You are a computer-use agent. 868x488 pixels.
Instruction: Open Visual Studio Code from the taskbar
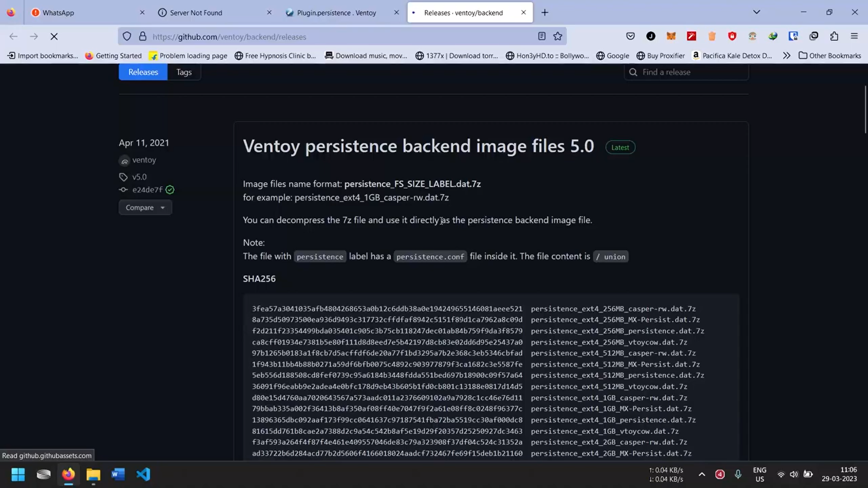143,474
